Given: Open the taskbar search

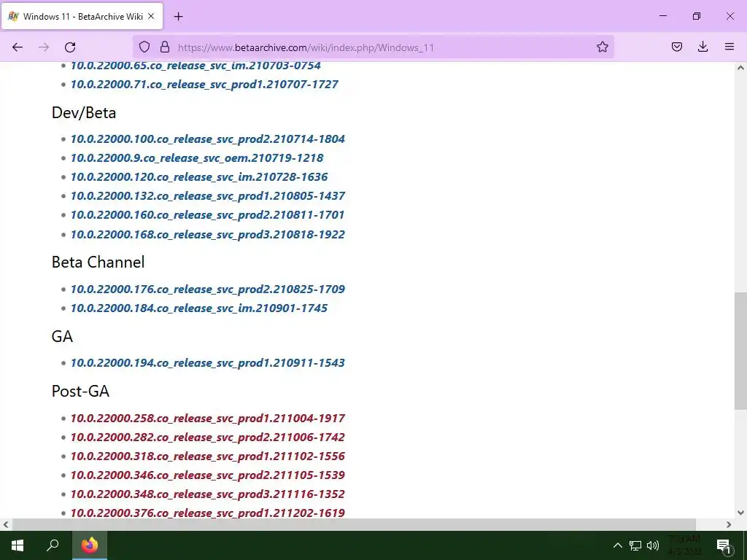Looking at the screenshot, I should tap(53, 545).
